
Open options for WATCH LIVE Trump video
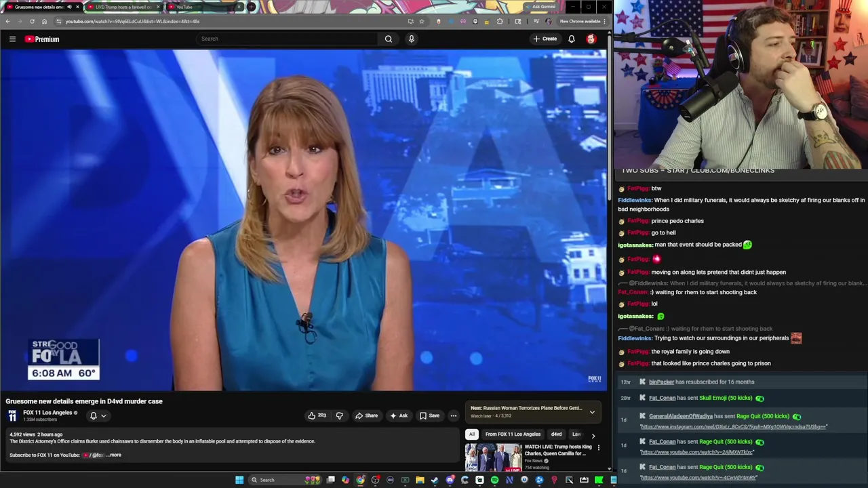pyautogui.click(x=598, y=448)
